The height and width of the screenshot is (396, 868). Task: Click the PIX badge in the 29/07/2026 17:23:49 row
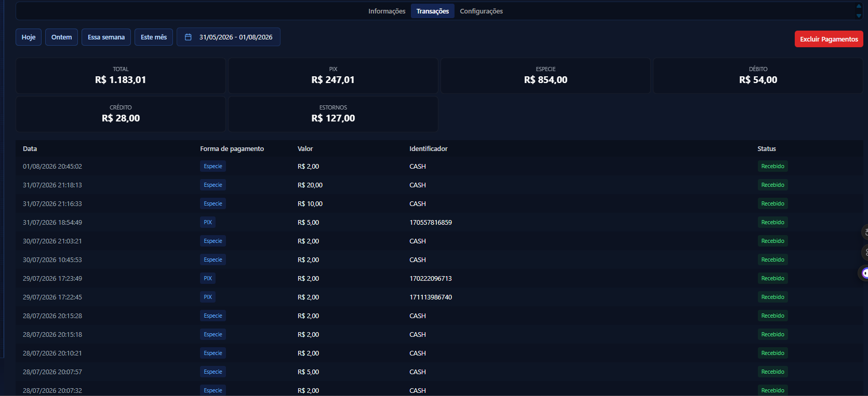(x=208, y=278)
